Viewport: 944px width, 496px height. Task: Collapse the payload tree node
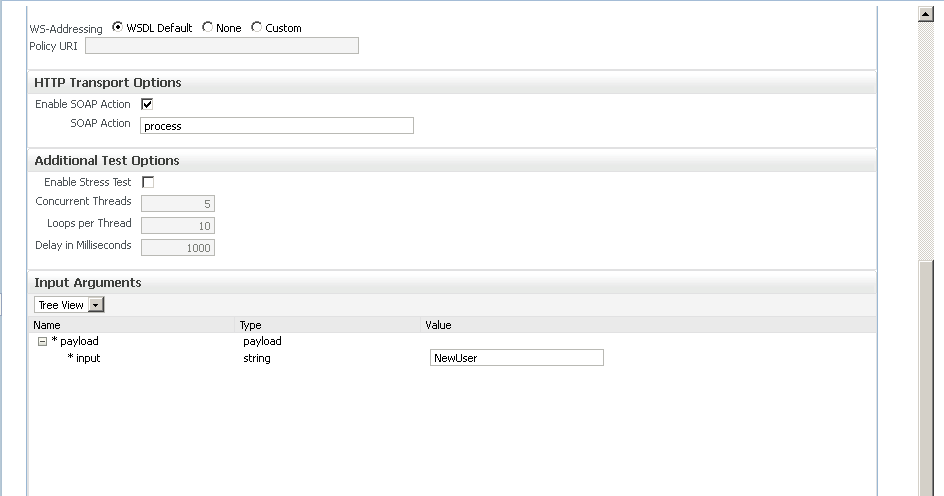42,341
